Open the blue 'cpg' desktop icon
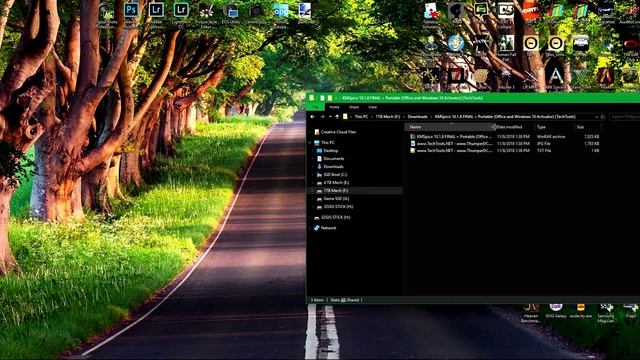The height and width of the screenshot is (360, 640). click(280, 10)
